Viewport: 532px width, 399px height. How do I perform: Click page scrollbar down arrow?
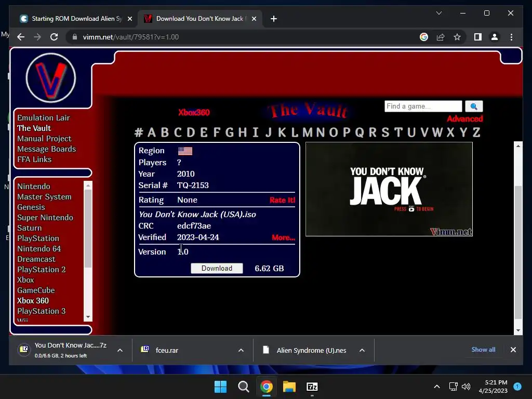click(x=518, y=330)
